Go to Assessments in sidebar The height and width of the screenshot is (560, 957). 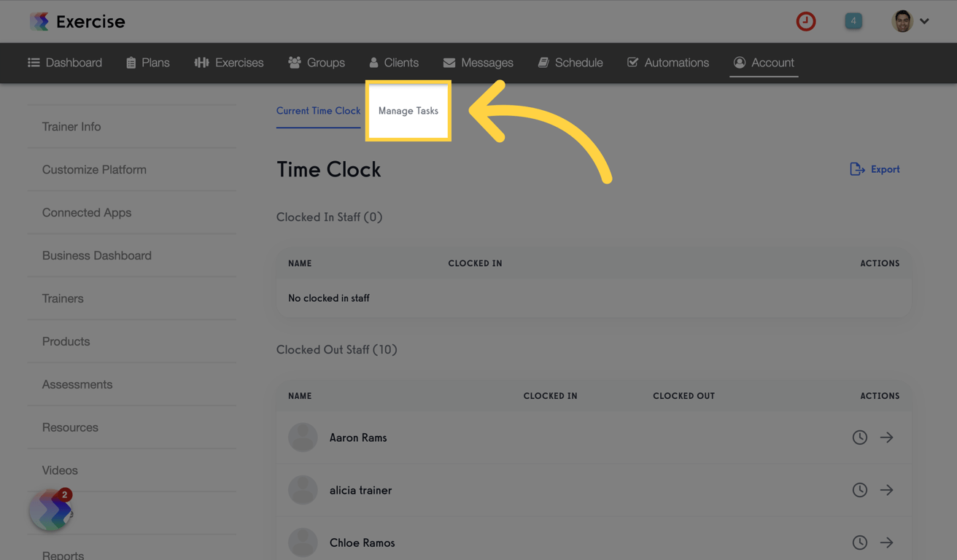click(77, 385)
